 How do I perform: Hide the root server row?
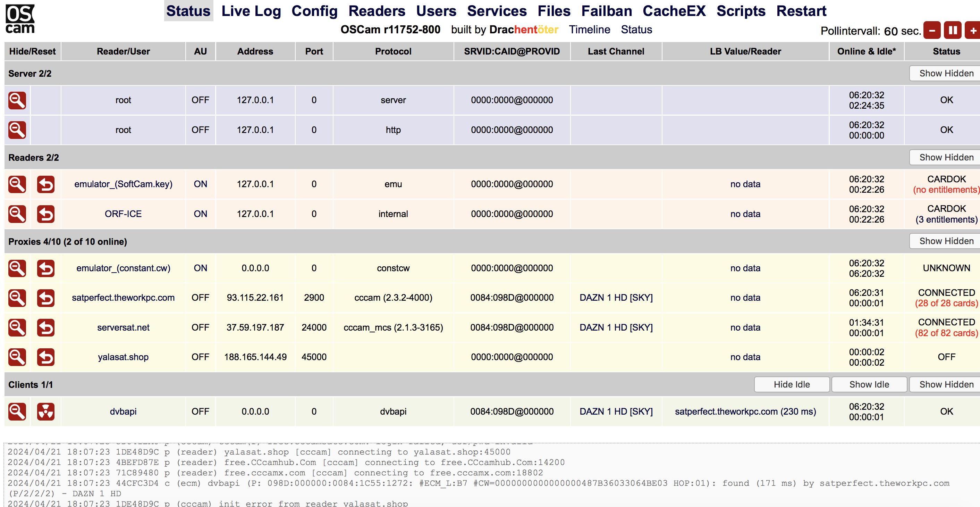click(x=17, y=100)
